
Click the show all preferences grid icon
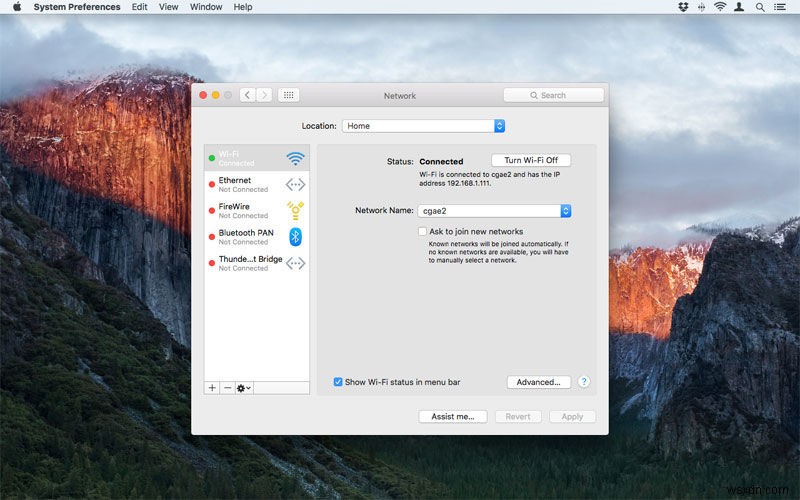pyautogui.click(x=289, y=95)
